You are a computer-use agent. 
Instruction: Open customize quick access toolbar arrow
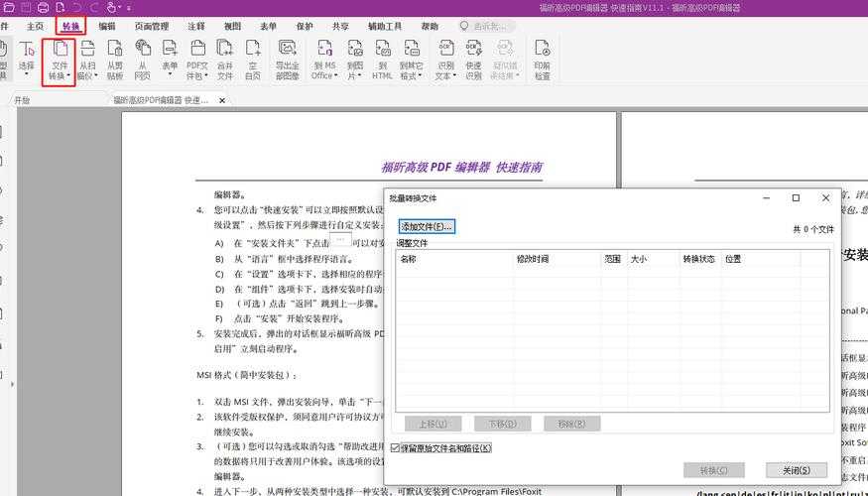(128, 8)
